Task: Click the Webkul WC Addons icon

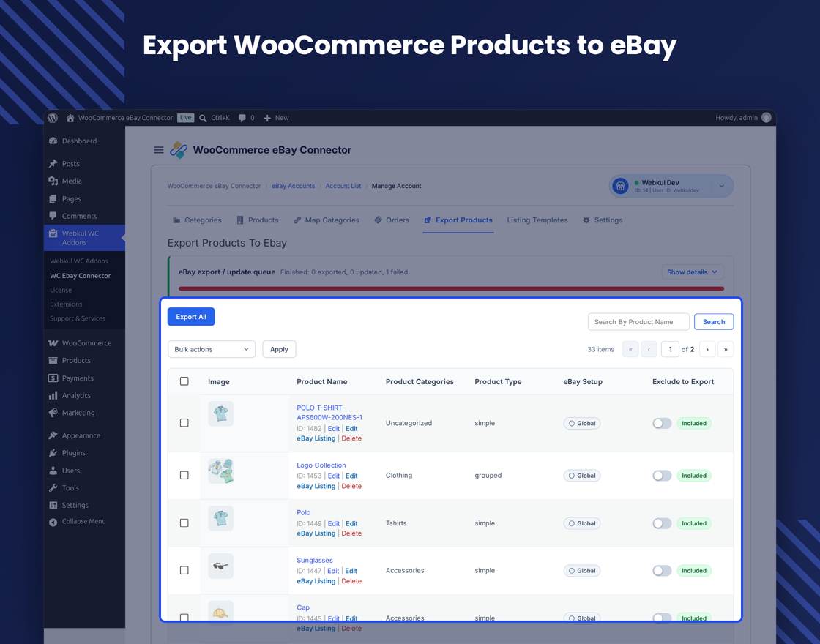Action: pos(53,233)
